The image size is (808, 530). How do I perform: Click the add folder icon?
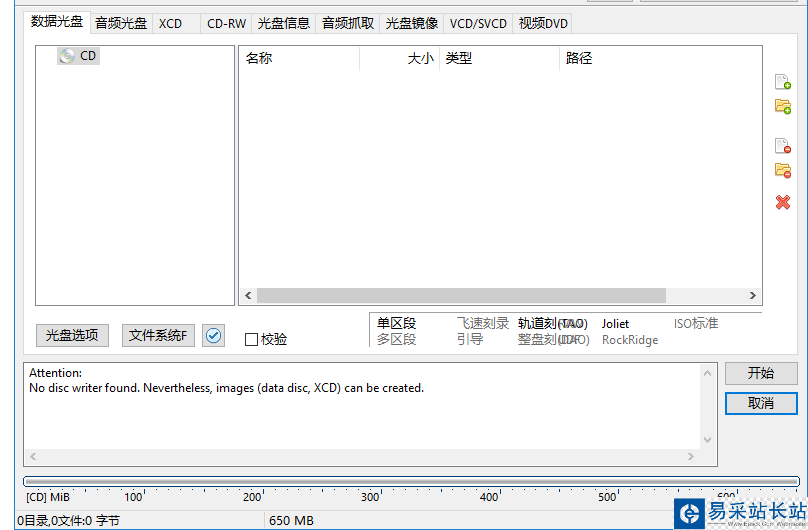[783, 107]
